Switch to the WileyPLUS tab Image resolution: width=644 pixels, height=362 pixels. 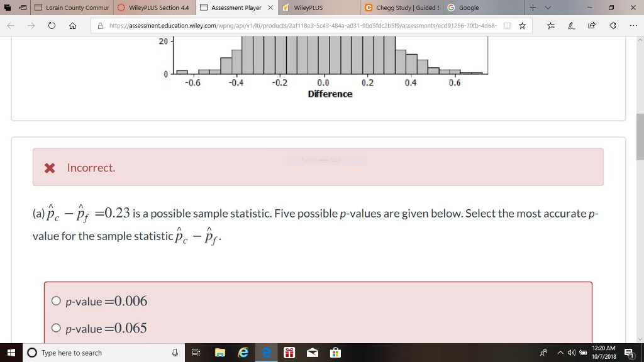[319, 8]
